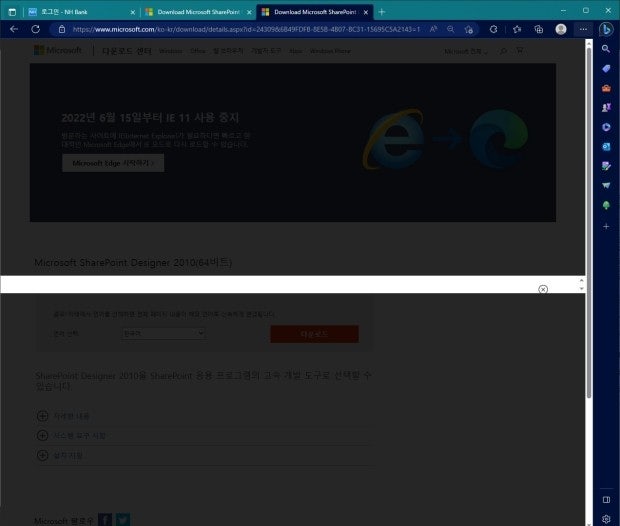Go back to the previous page
The width and height of the screenshot is (620, 526).
click(x=14, y=29)
